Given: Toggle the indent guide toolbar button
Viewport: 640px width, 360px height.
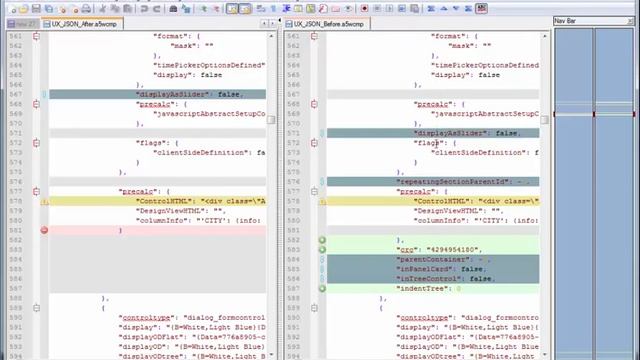Looking at the screenshot, I should [286, 9].
